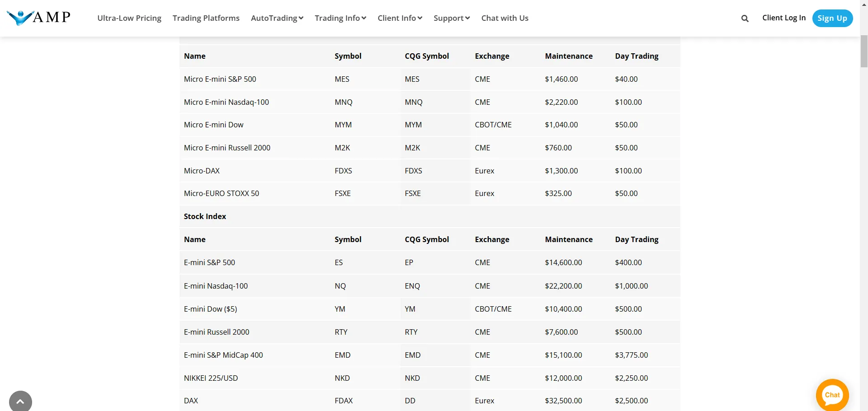Click the $32,500.00 maintenance value

tap(563, 401)
